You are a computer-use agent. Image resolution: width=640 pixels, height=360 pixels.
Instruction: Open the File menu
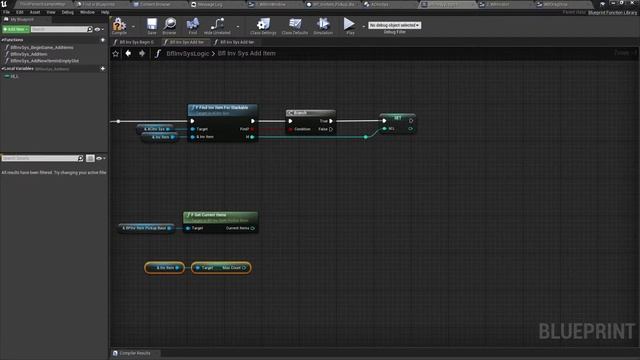point(7,12)
